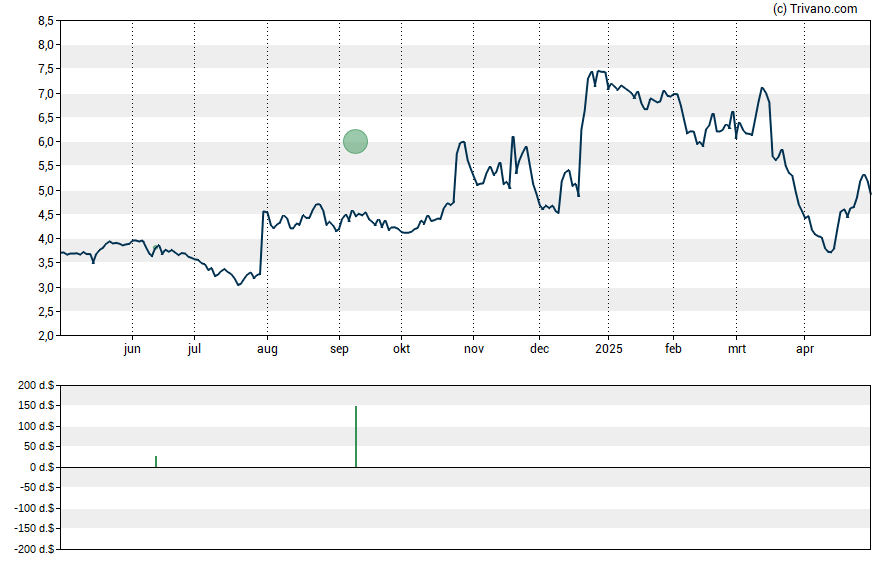Click the 6,5 price axis label
Image resolution: width=888 pixels, height=565 pixels.
click(x=46, y=118)
